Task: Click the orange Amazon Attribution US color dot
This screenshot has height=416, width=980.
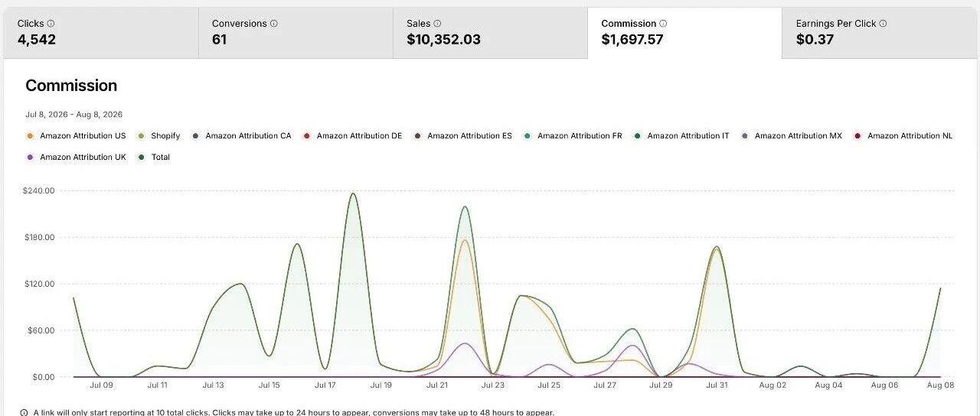Action: pyautogui.click(x=30, y=136)
